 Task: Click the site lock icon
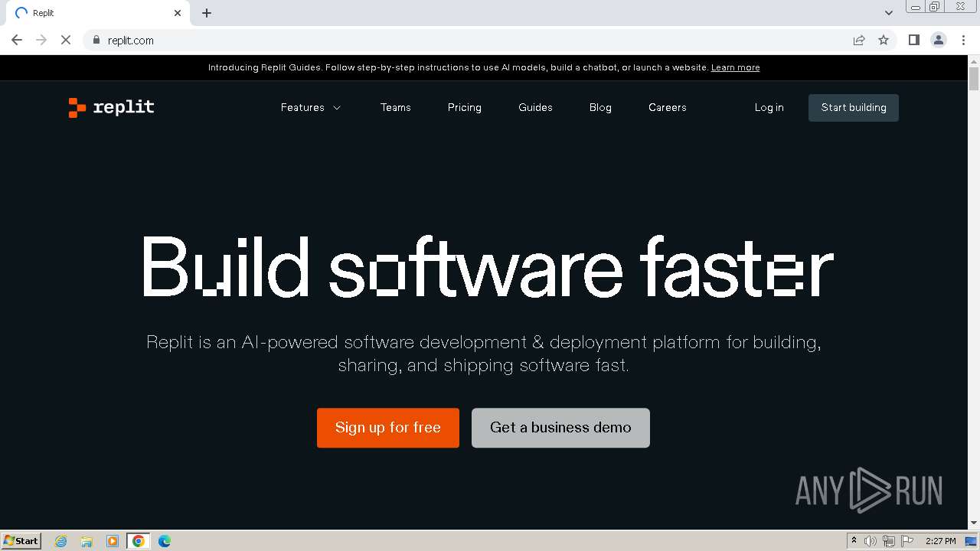[96, 40]
